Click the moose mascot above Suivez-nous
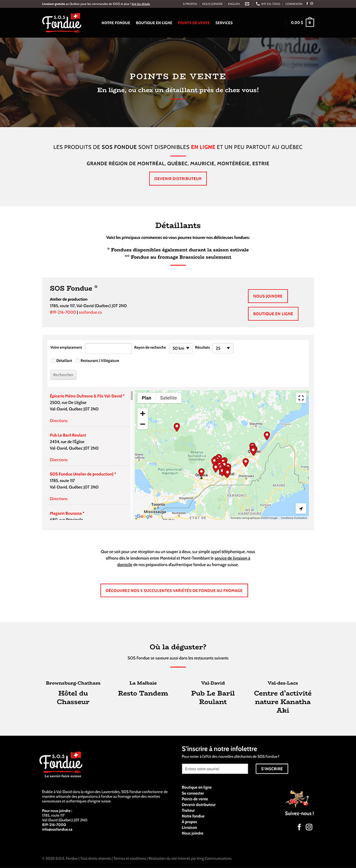Image resolution: width=356 pixels, height=868 pixels. coord(298,798)
